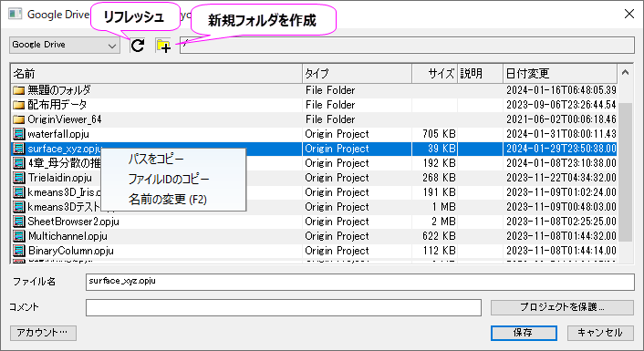Click the surface_xyz.opju file icon
644x351 pixels.
click(19, 149)
